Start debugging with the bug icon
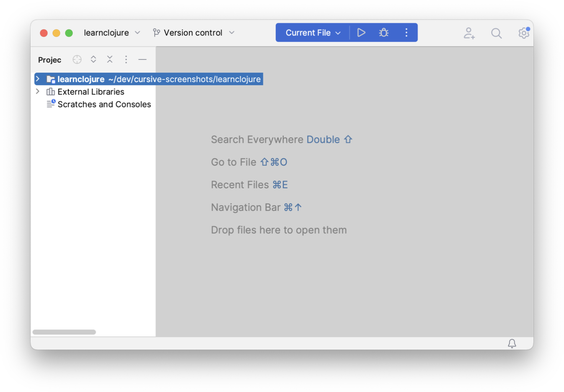Viewport: 564px width, 392px height. 384,33
